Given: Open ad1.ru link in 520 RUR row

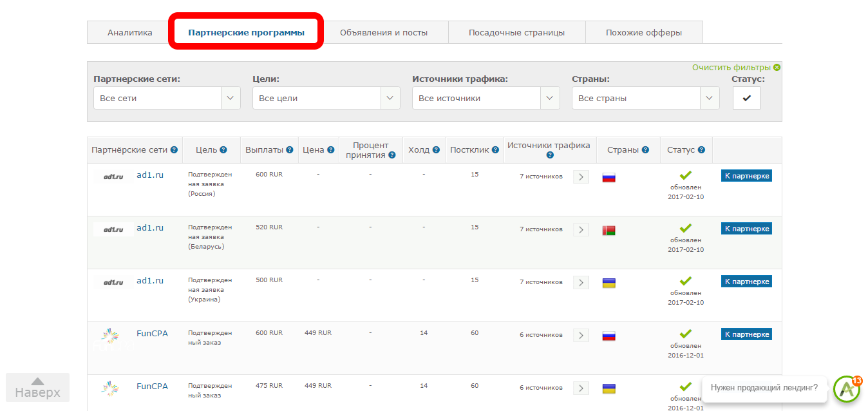Looking at the screenshot, I should click(150, 227).
